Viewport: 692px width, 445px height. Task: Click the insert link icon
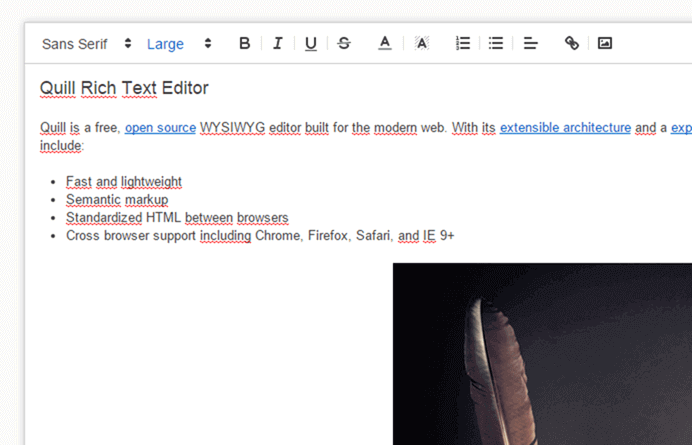[x=572, y=43]
